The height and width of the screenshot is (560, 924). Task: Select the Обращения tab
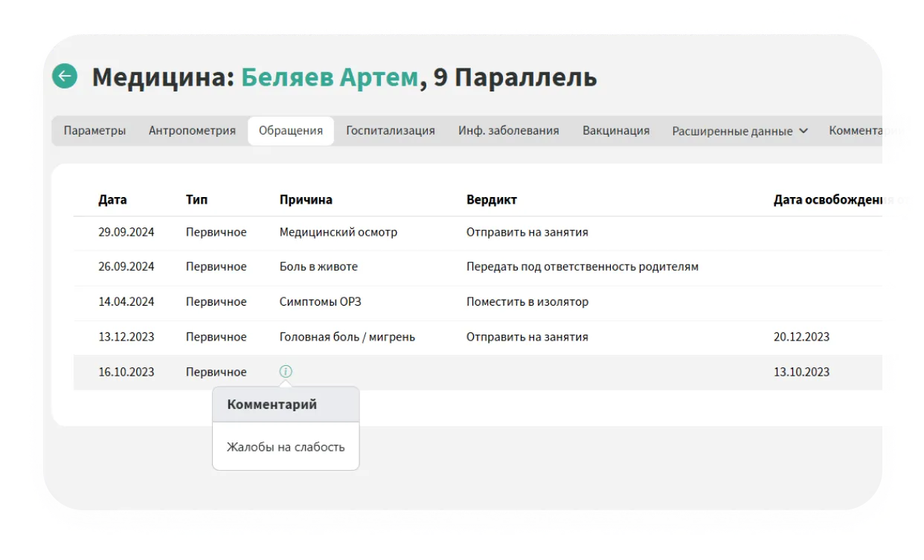pos(291,131)
